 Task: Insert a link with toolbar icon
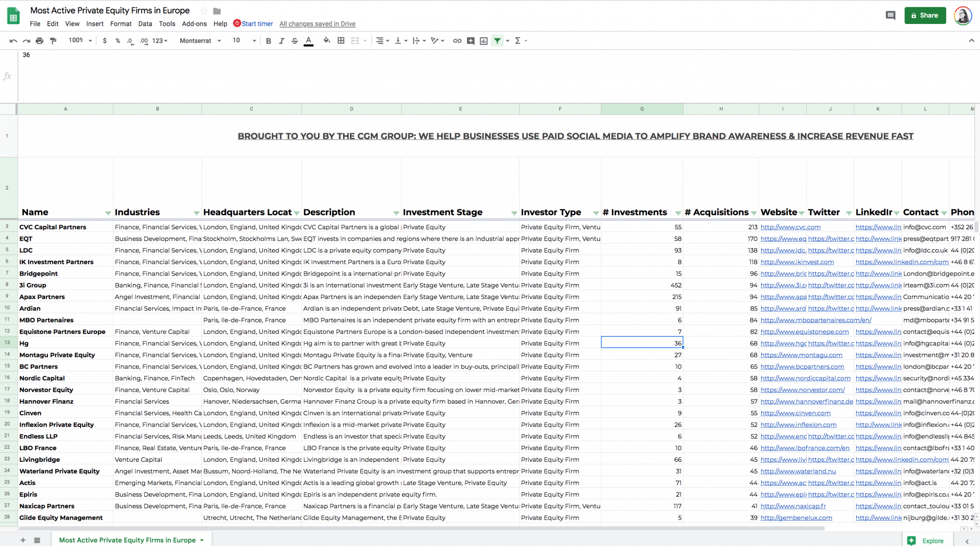click(x=457, y=41)
